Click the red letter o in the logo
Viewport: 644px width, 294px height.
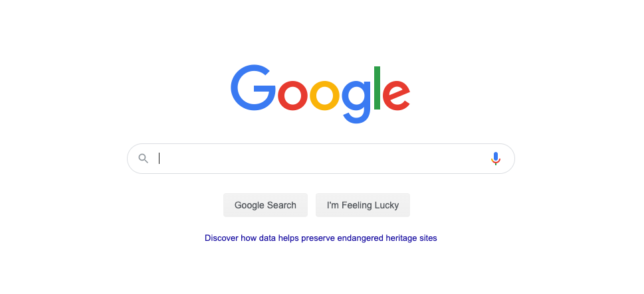tap(293, 96)
